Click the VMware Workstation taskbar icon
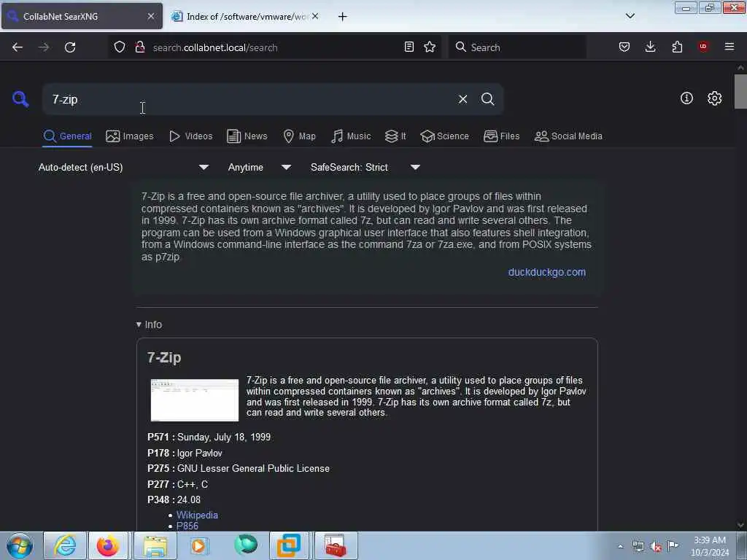The image size is (747, 560). point(289,545)
